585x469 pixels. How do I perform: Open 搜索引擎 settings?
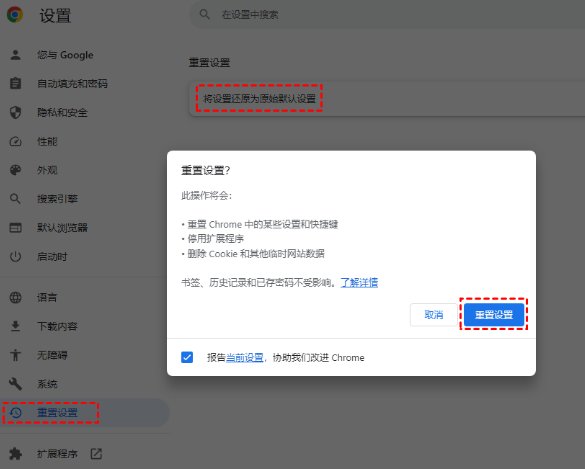[x=57, y=199]
